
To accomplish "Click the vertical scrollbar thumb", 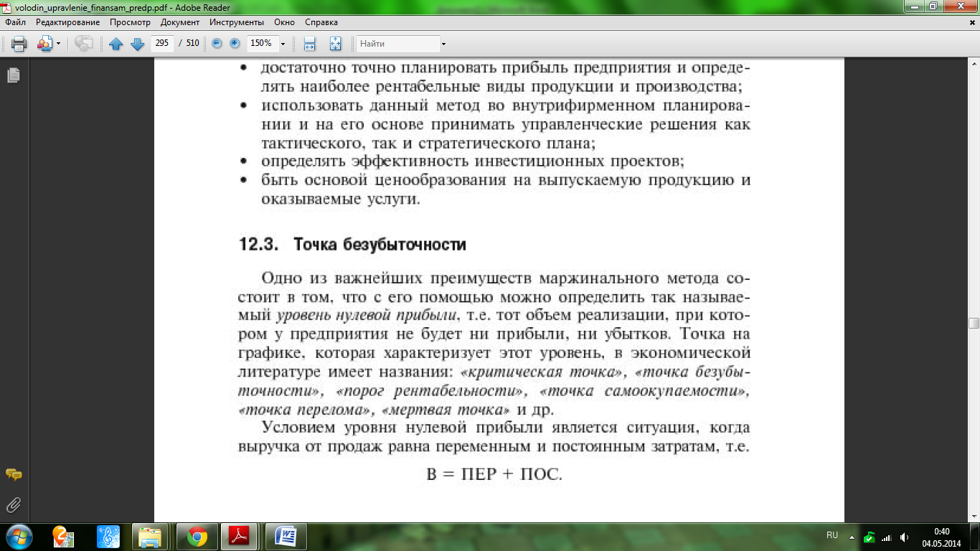I will coord(974,323).
